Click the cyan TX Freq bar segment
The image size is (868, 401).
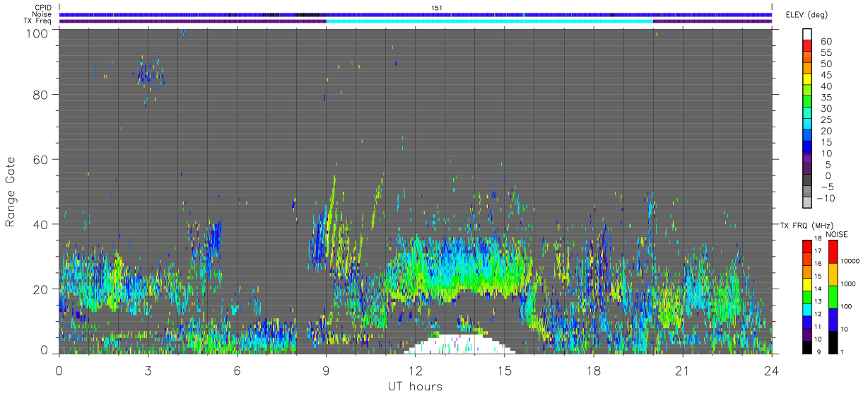(490, 21)
